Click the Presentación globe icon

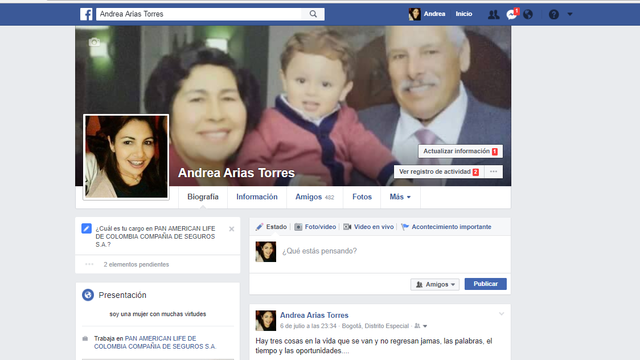(88, 295)
